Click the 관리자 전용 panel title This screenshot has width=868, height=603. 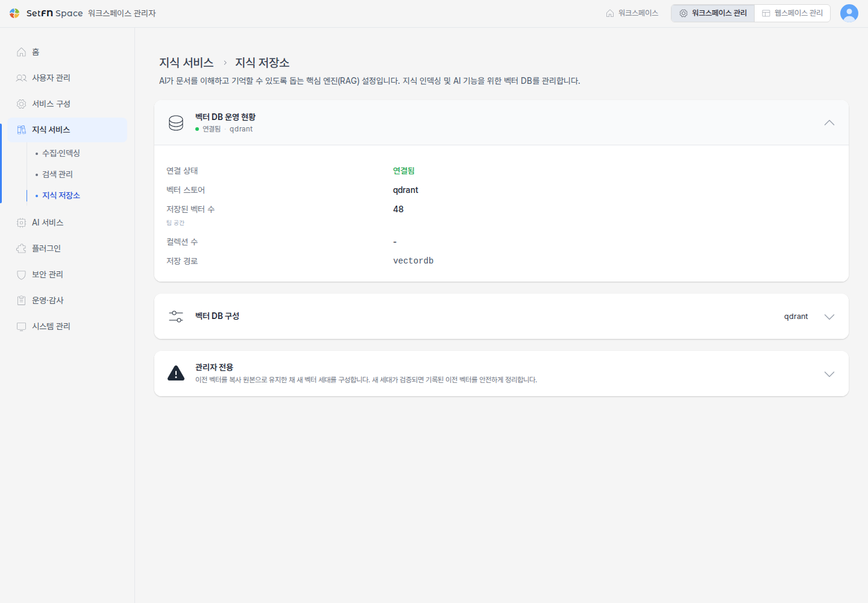click(214, 367)
